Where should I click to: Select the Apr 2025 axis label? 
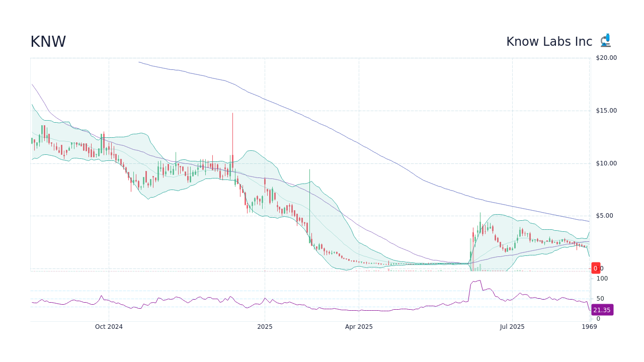click(359, 326)
